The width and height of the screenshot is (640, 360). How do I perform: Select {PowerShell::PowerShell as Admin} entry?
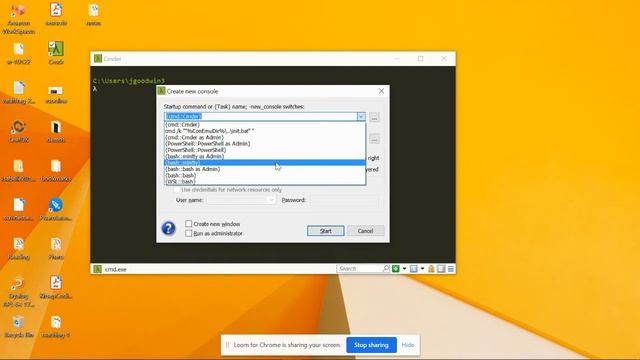point(265,144)
